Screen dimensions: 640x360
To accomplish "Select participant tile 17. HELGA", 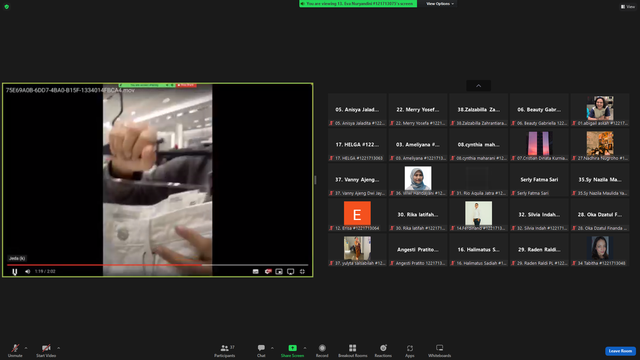I will [x=357, y=145].
